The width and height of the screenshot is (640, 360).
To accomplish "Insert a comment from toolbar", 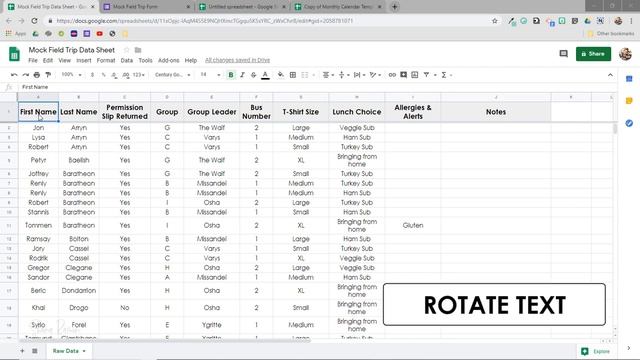I will coord(404,75).
